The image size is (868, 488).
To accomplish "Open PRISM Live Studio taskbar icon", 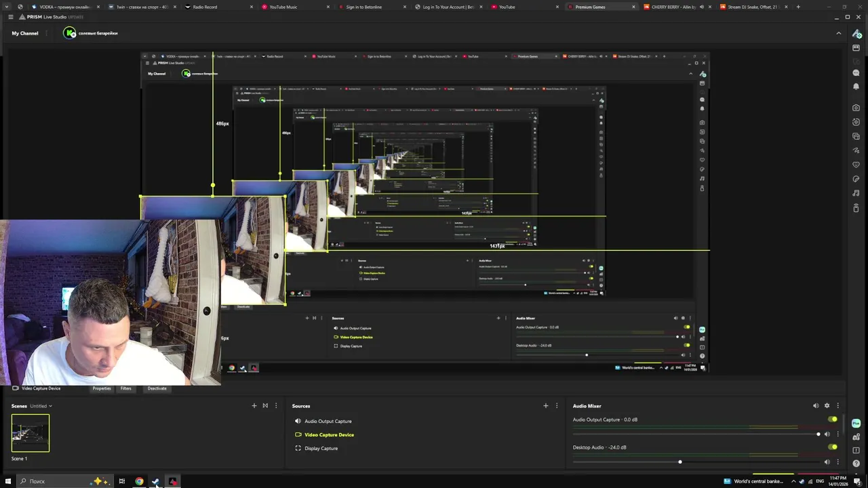I will point(172,481).
